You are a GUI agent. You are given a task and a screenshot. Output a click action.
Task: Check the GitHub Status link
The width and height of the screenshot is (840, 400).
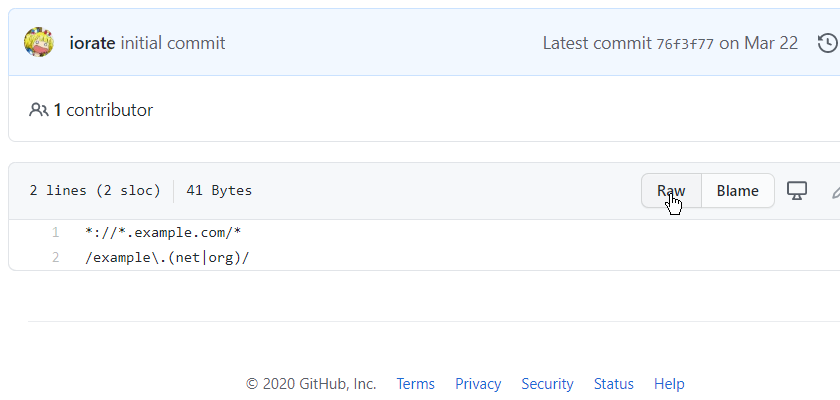[613, 384]
